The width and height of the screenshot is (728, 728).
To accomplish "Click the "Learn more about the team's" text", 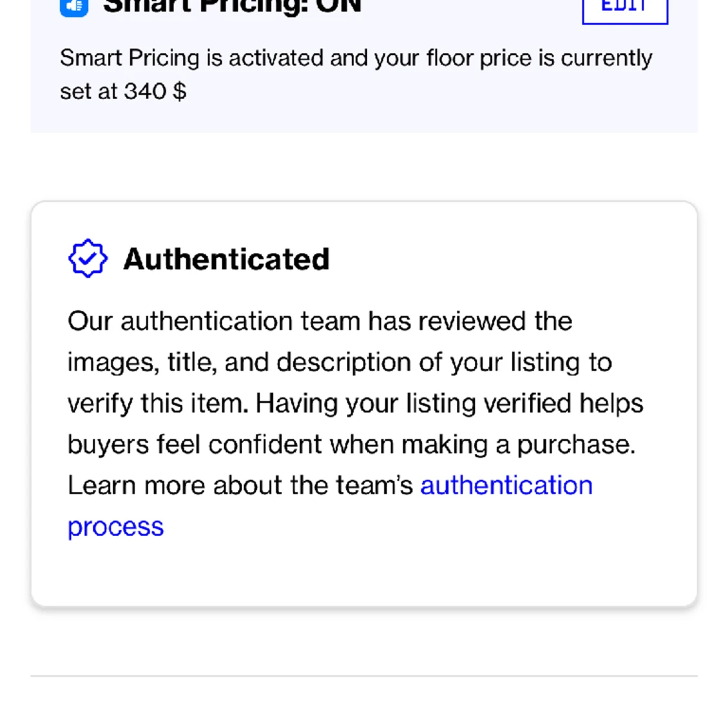I will coord(240,485).
